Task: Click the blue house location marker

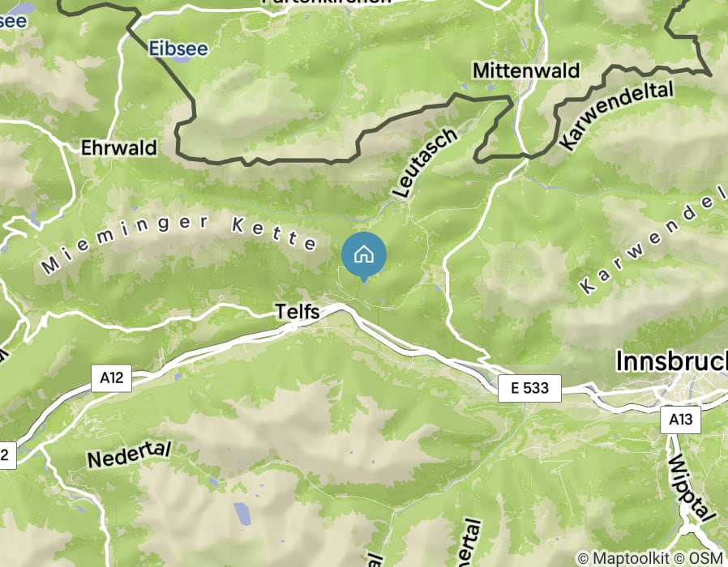Action: pos(364,257)
